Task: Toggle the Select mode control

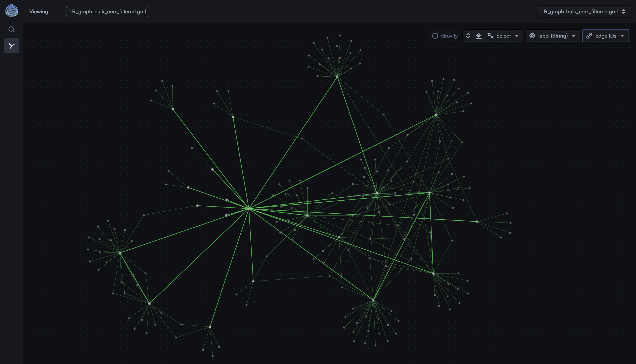Action: (x=503, y=36)
